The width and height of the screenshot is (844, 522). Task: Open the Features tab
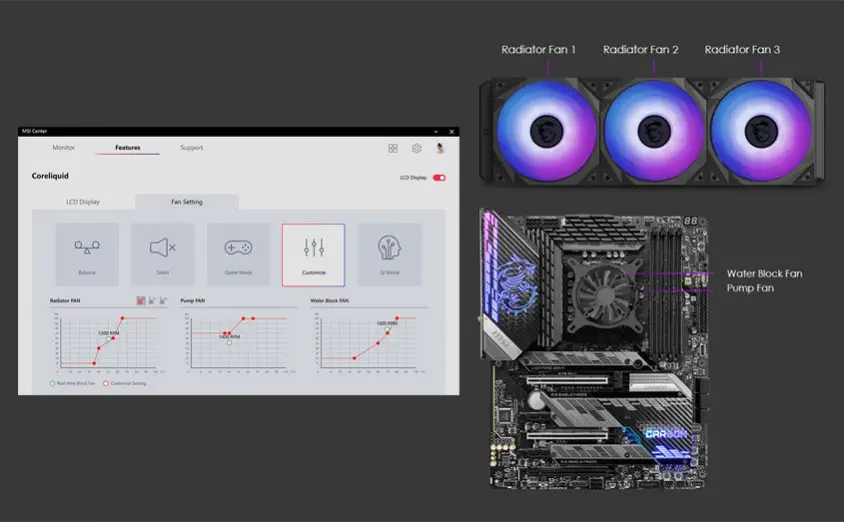pyautogui.click(x=128, y=147)
